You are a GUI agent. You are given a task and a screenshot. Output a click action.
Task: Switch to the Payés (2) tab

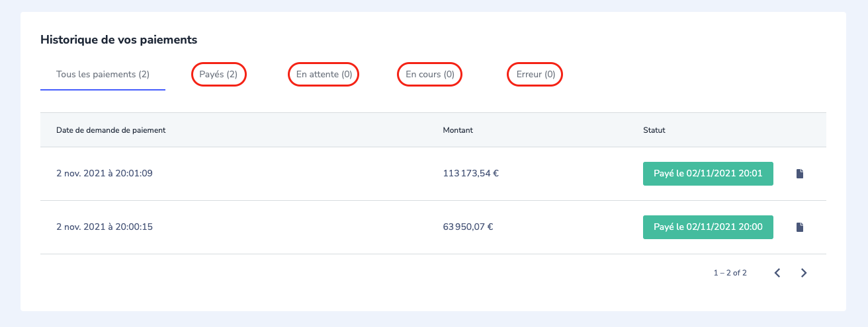(x=218, y=75)
